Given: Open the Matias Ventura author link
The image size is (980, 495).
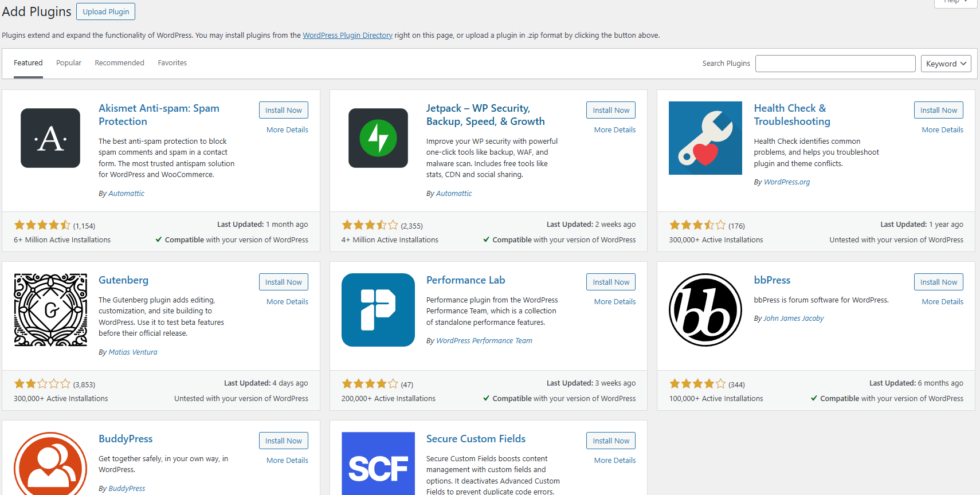Looking at the screenshot, I should click(133, 352).
